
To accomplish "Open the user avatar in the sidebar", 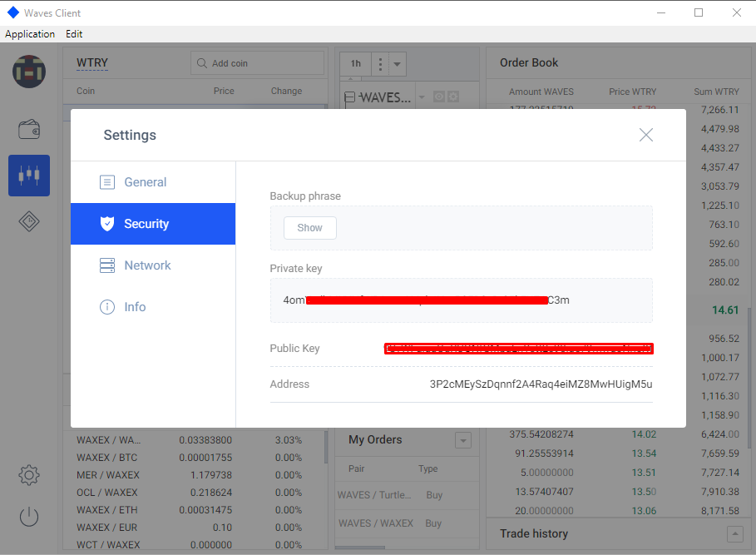I will pyautogui.click(x=29, y=72).
